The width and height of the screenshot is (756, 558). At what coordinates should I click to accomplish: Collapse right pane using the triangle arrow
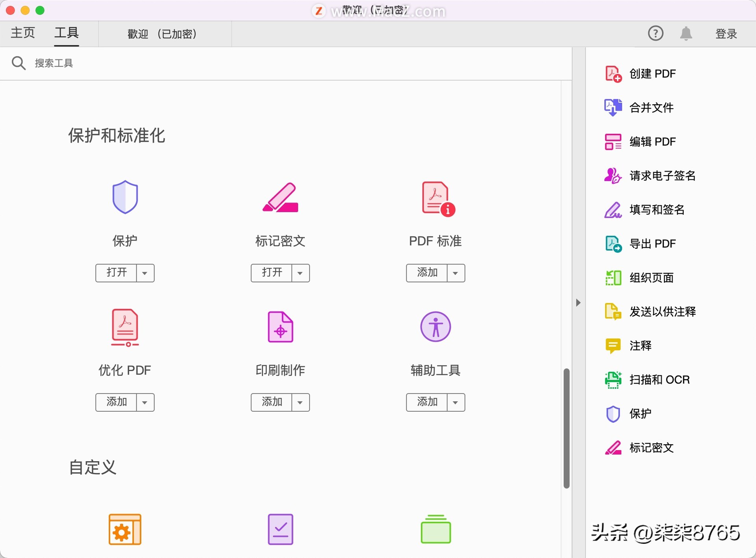coord(578,303)
